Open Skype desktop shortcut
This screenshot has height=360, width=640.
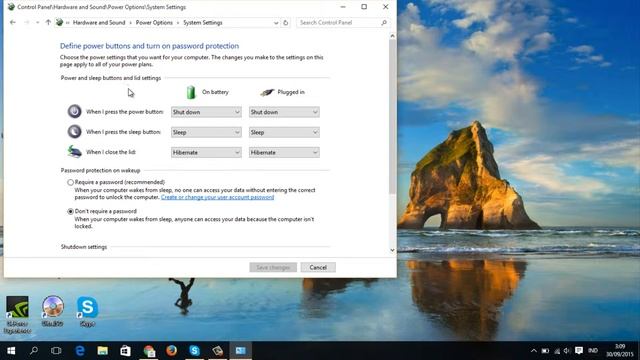pos(87,311)
